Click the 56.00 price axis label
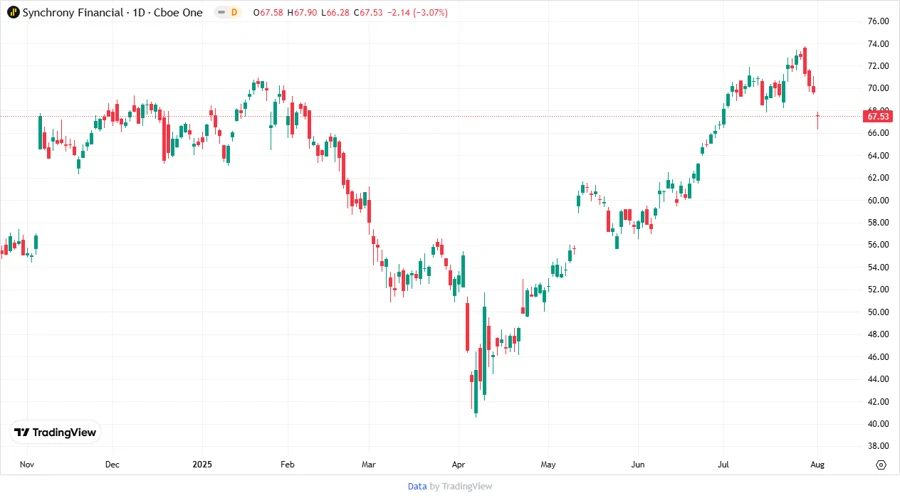This screenshot has height=498, width=900. pos(878,245)
